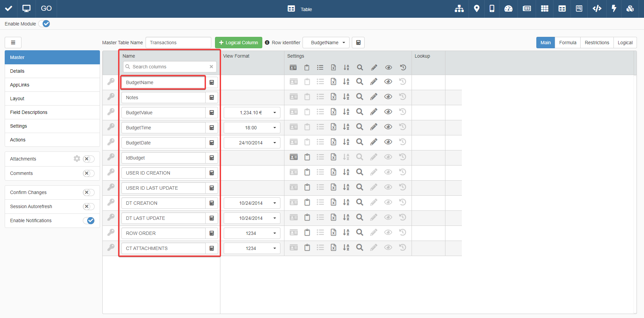
Task: Click the Search columns input field
Action: 170,67
